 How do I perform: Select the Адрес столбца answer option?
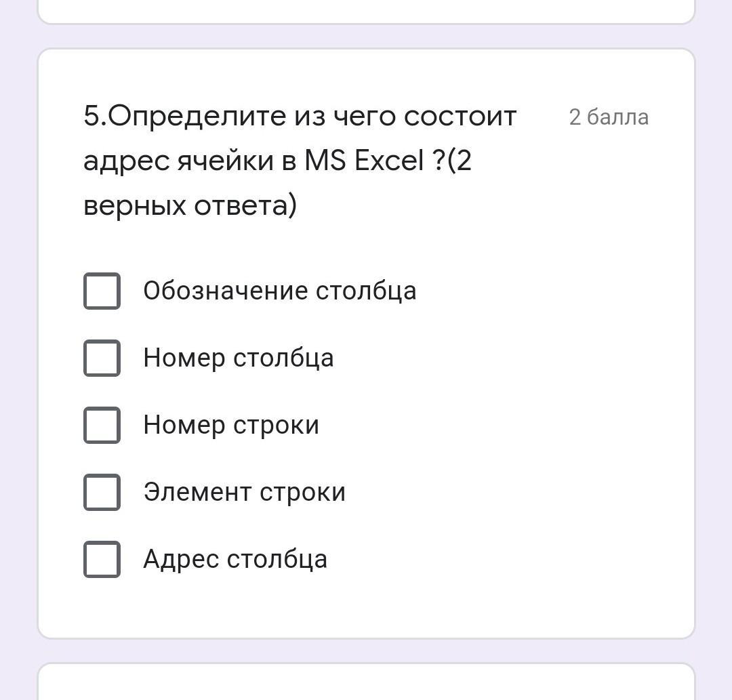pos(234,558)
